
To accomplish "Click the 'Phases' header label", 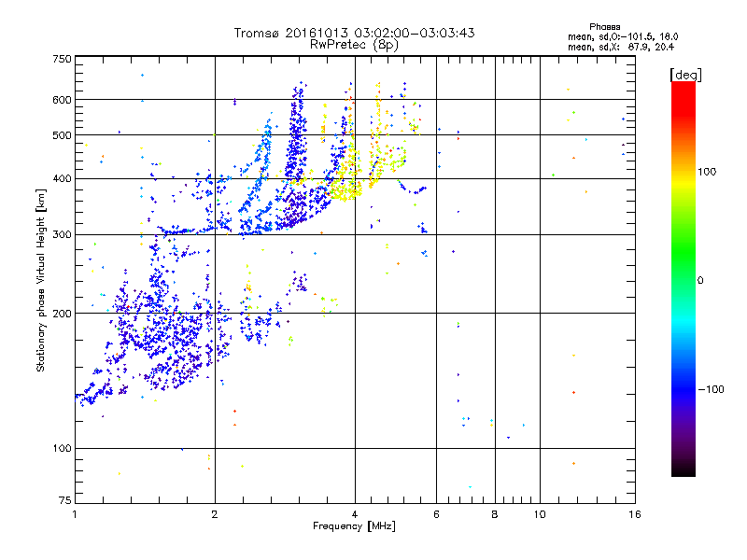I will (x=604, y=27).
